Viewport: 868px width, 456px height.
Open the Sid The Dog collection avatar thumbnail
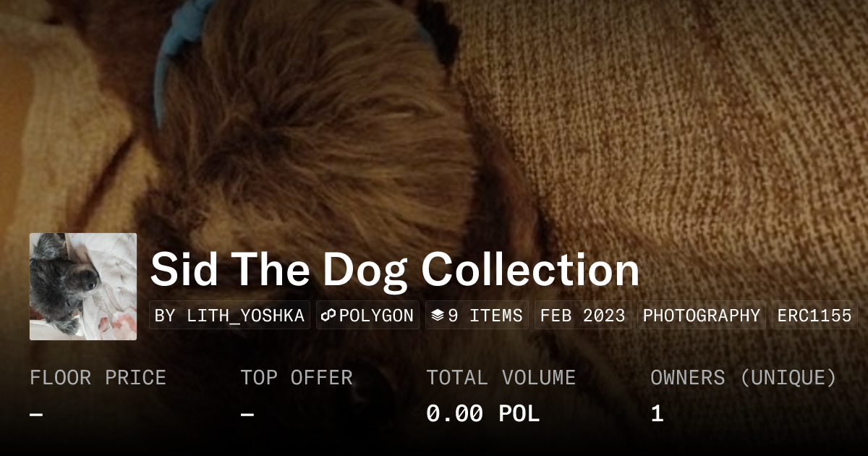[83, 287]
